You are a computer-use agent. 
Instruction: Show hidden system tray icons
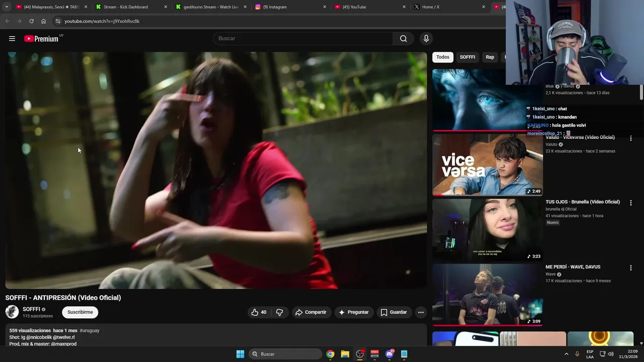tap(566, 354)
